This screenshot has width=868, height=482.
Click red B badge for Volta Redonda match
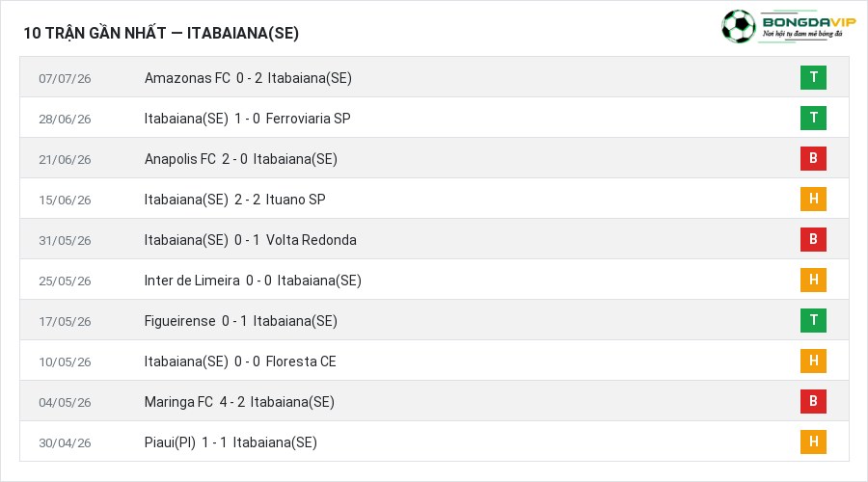[813, 239]
